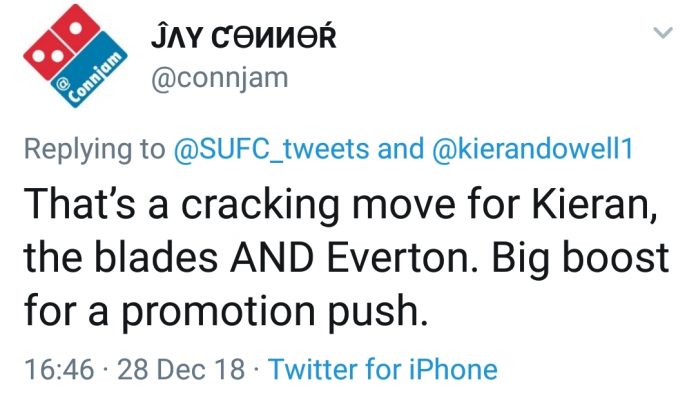
Task: Click the 28 Dec 18 date
Action: point(181,369)
